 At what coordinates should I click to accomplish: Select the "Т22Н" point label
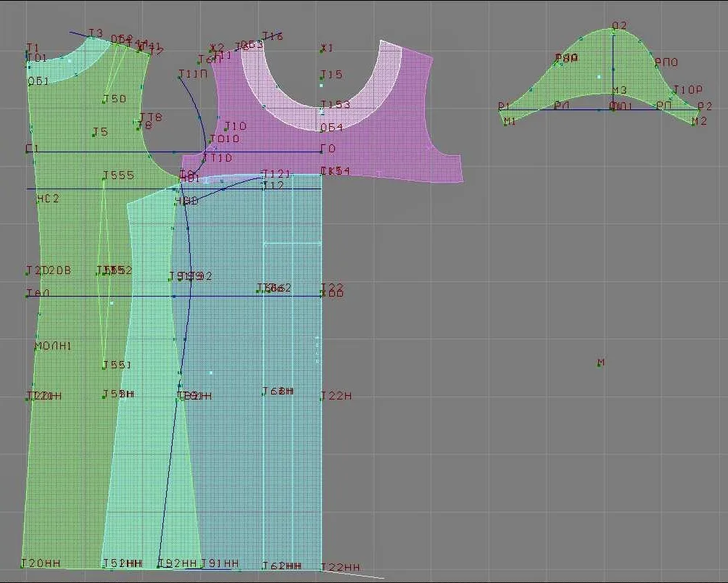point(336,396)
